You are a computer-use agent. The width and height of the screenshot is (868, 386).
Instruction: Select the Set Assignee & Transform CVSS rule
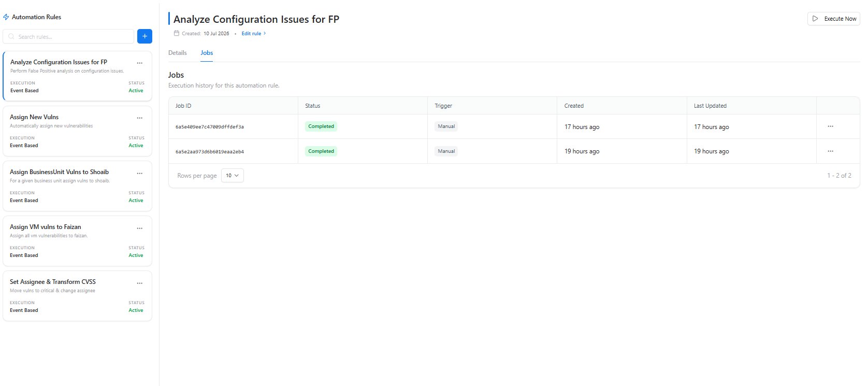pyautogui.click(x=78, y=296)
